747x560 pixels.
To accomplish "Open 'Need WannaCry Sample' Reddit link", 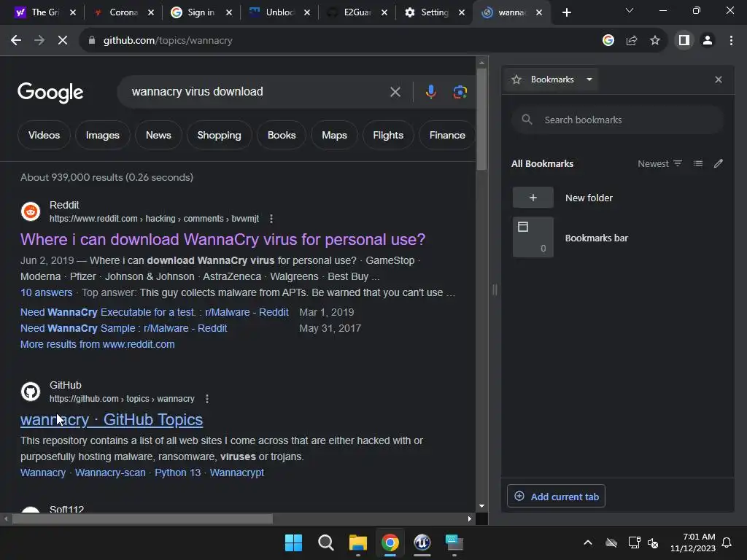I will (123, 329).
